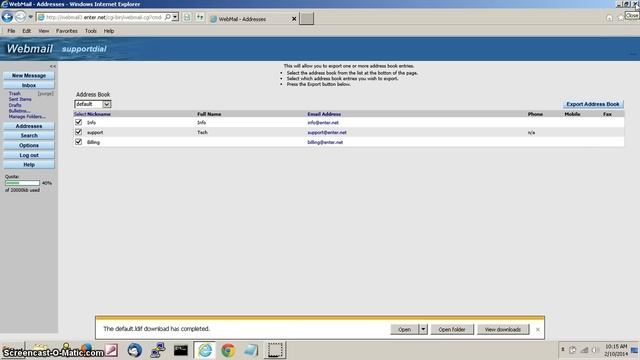Click the taskbar clock showing 10:15 AM
640x360 pixels.
(616, 350)
